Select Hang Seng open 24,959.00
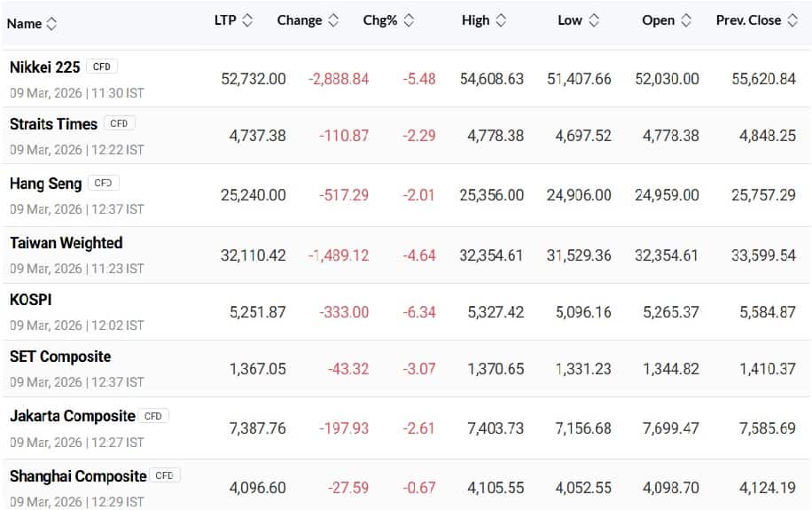 pos(667,195)
